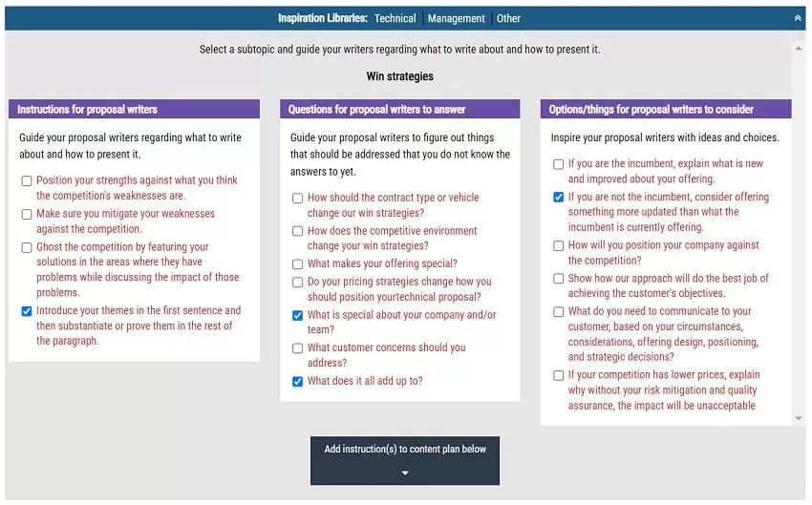This screenshot has width=812, height=505.
Task: Check 'If your competition has lower prices' option
Action: coord(559,375)
